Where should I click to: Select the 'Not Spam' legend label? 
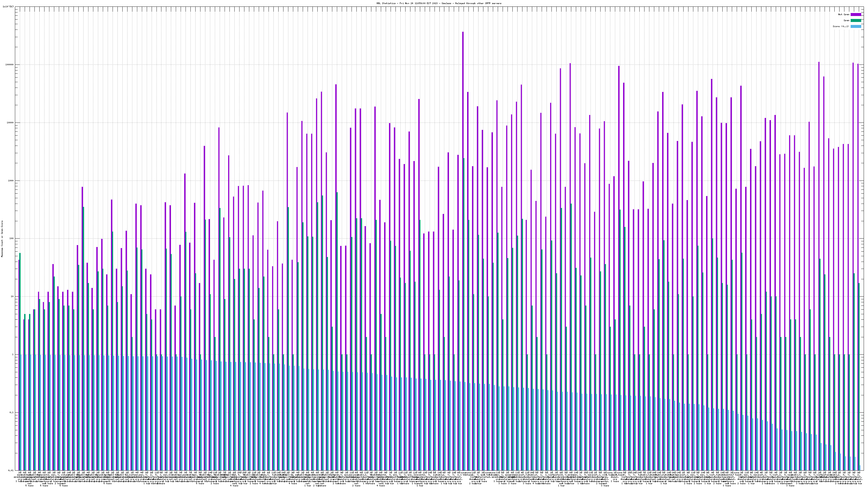[x=844, y=14]
